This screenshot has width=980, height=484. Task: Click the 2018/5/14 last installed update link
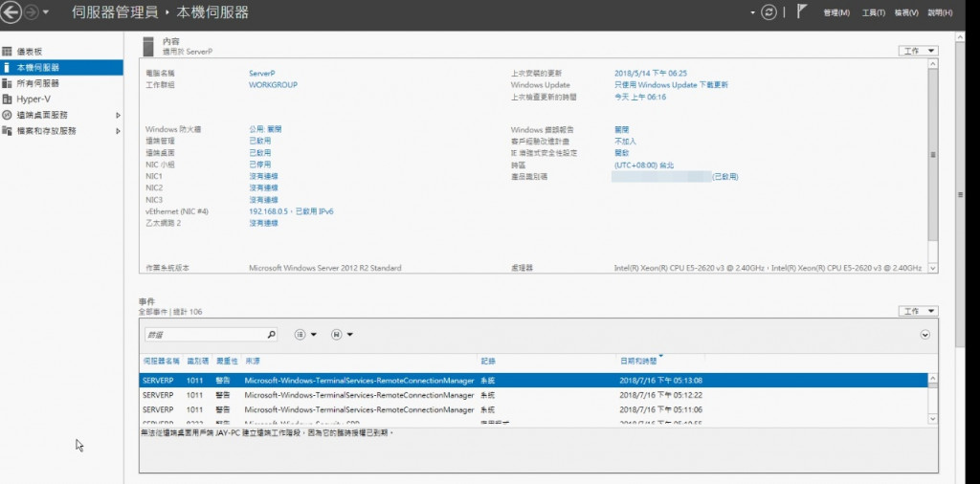point(651,73)
